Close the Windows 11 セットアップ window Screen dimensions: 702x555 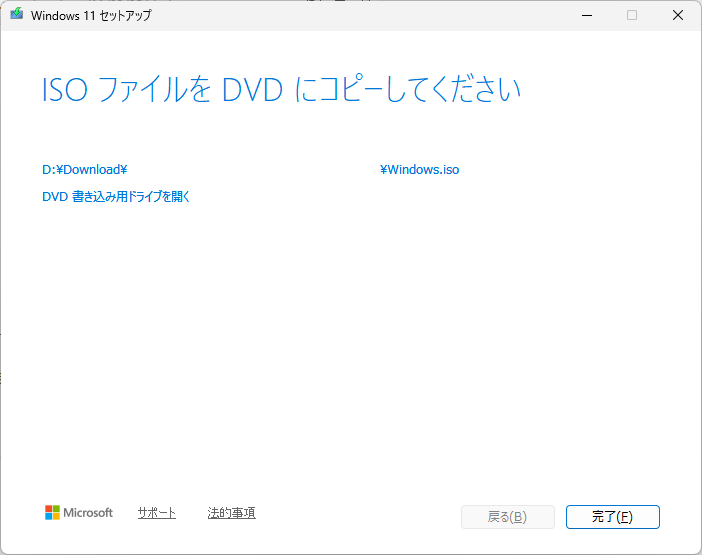click(x=678, y=15)
